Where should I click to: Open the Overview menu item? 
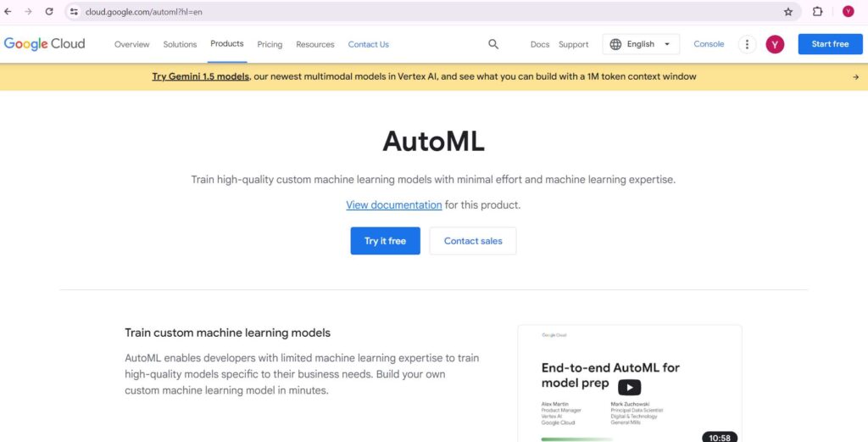[131, 44]
